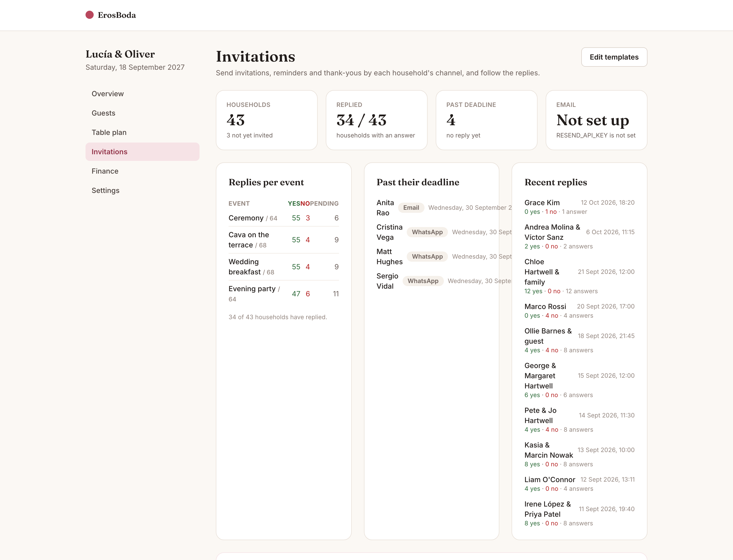Click Matt Hughes in deadline list
This screenshot has width=733, height=560.
tap(390, 257)
